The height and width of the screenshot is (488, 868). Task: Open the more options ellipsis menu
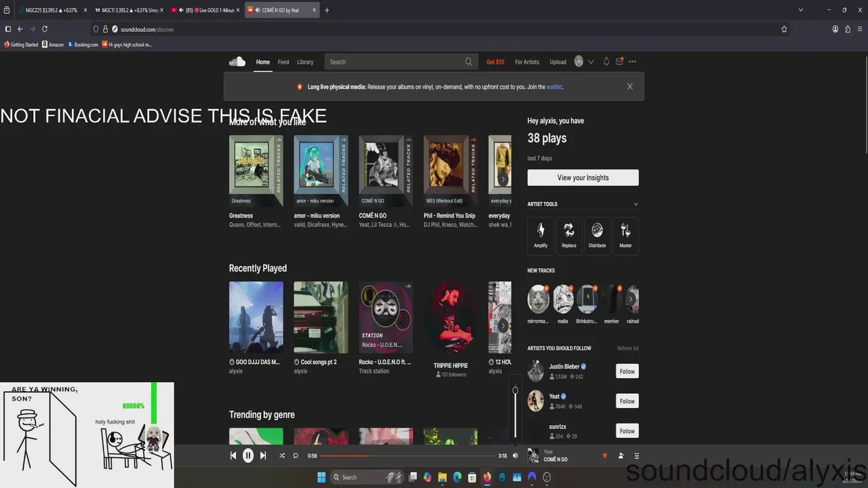pyautogui.click(x=633, y=62)
